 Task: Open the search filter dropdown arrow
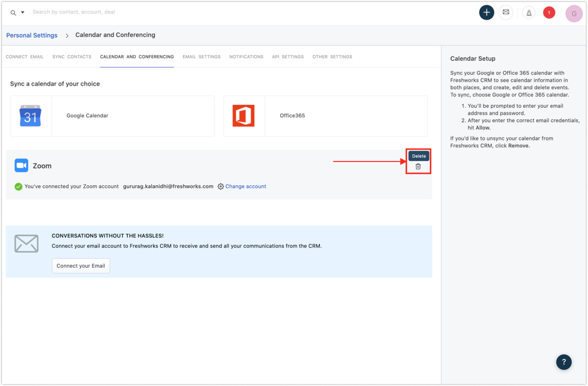coord(23,12)
